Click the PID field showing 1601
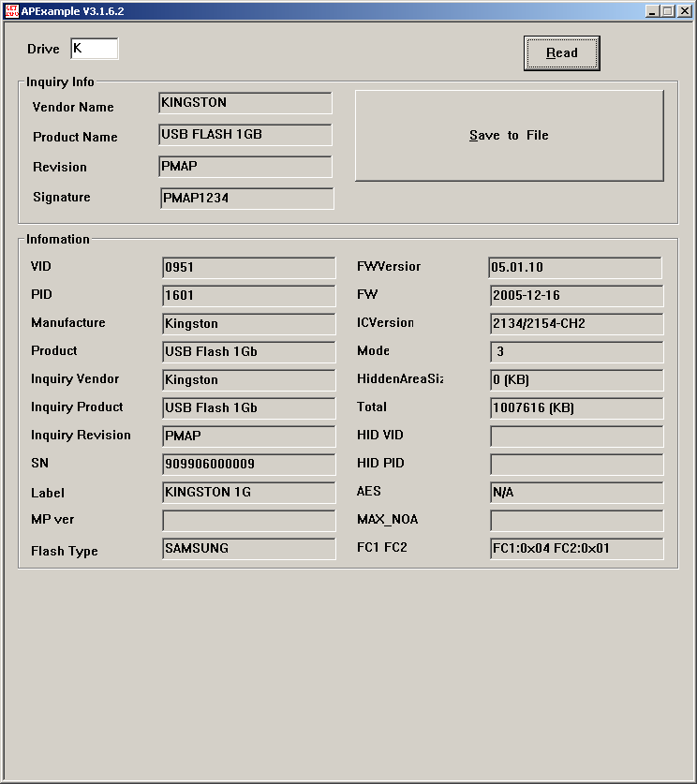The height and width of the screenshot is (784, 697). click(249, 295)
